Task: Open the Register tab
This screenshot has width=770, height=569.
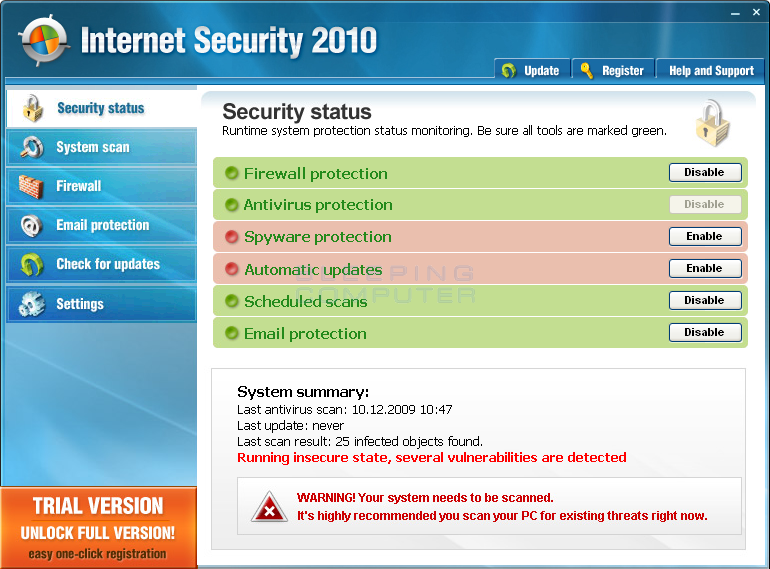Action: pos(613,69)
